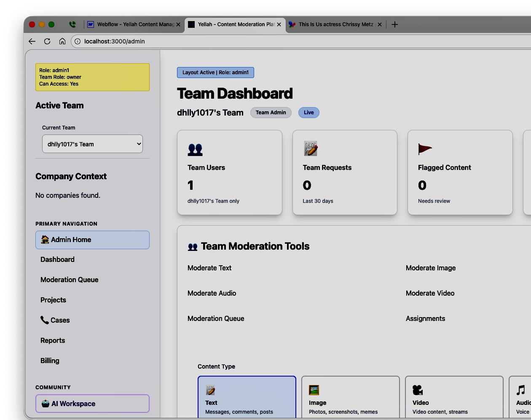Click the Image content type picture icon
Image resolution: width=531 pixels, height=420 pixels.
tap(314, 390)
